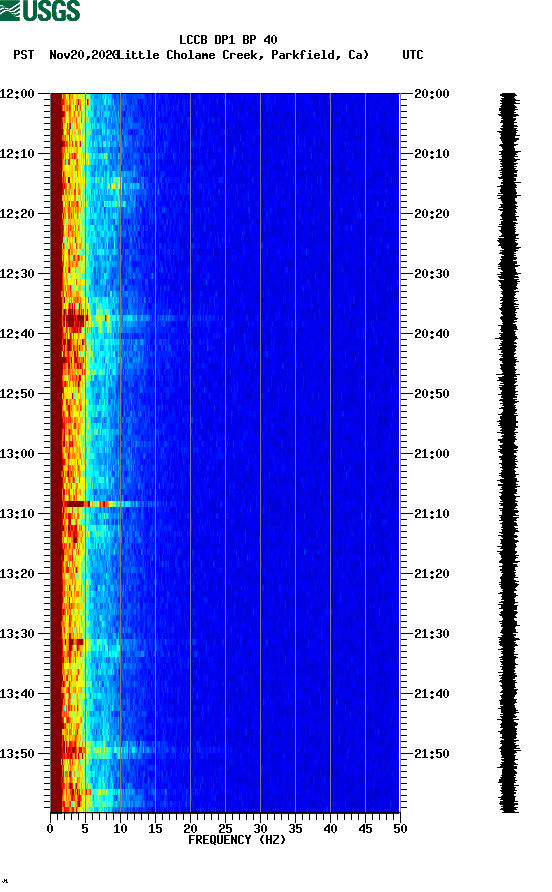This screenshot has width=552, height=892.
Task: Click the 21:50 UTC time label
Action: (432, 754)
